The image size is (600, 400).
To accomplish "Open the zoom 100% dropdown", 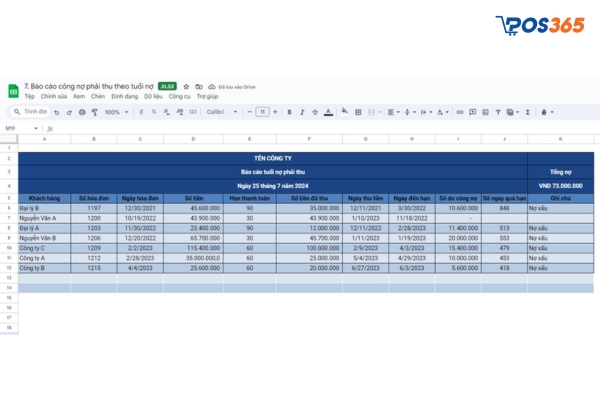I will click(x=116, y=112).
